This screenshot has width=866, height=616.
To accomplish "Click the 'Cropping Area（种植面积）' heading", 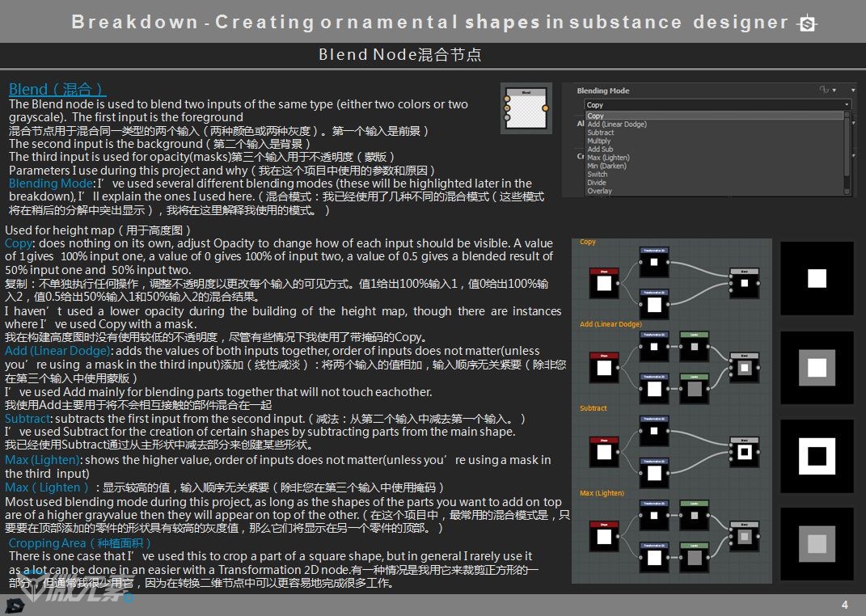I will click(80, 543).
